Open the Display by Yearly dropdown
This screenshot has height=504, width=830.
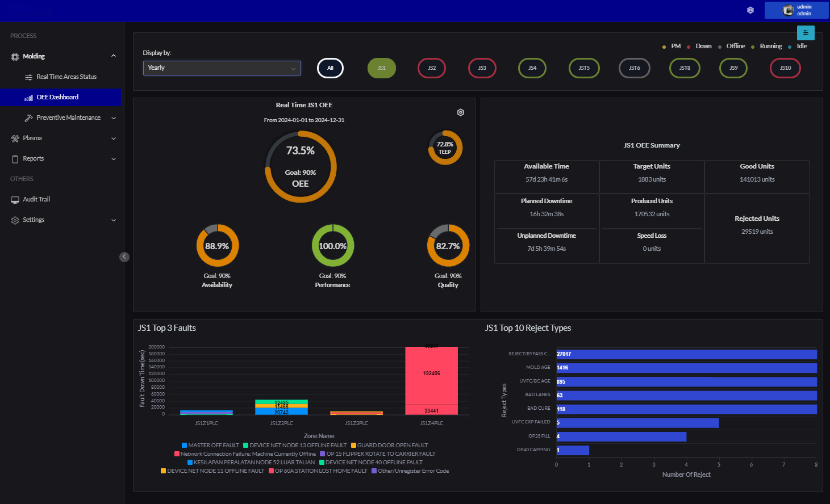222,68
